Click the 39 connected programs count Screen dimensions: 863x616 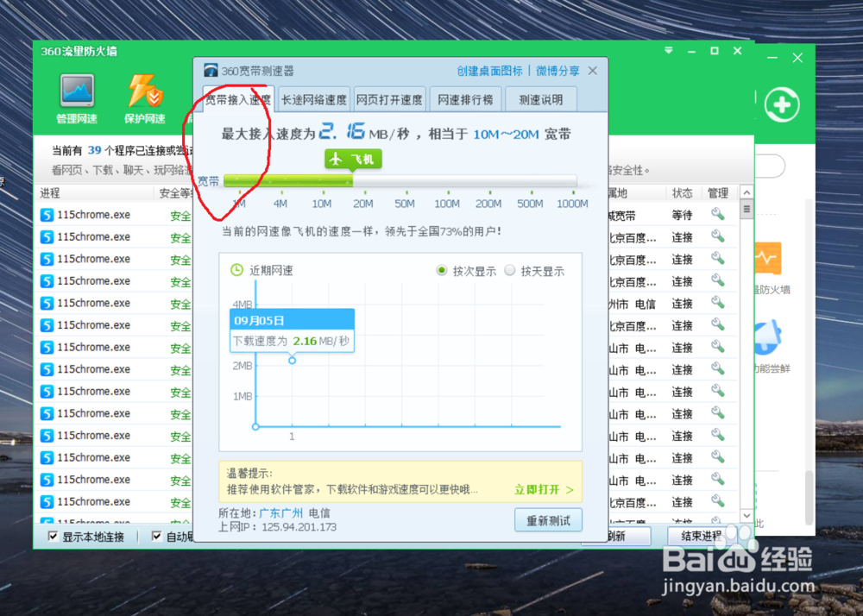pyautogui.click(x=95, y=150)
